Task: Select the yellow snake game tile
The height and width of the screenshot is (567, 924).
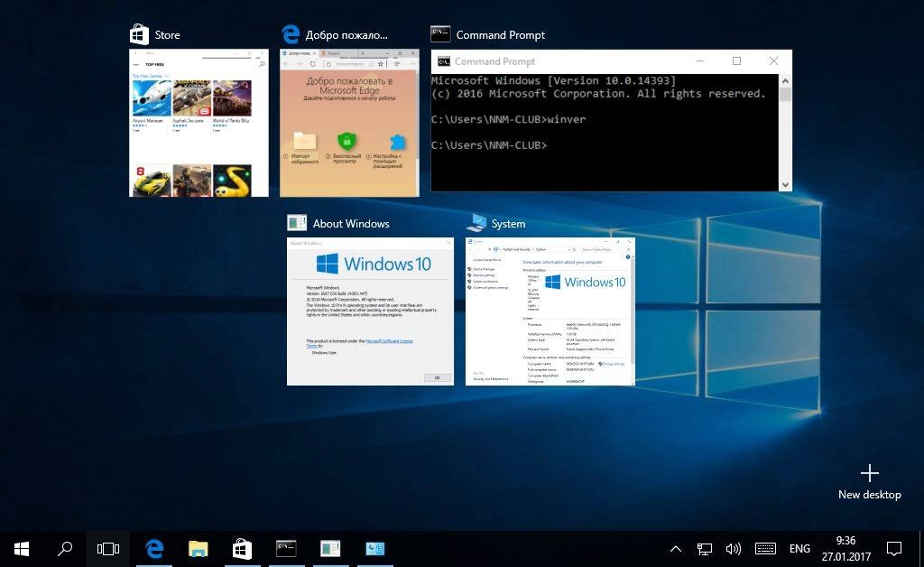Action: pos(232,181)
